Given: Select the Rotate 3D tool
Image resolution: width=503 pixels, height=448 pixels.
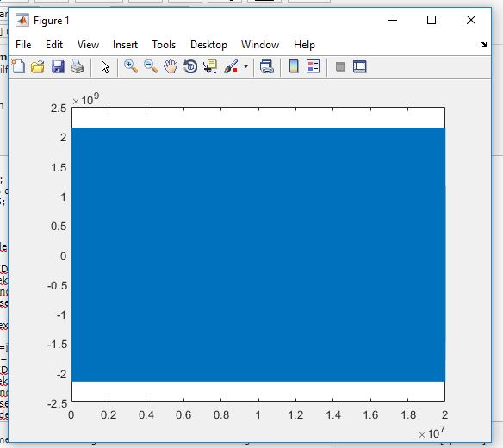Looking at the screenshot, I should [x=190, y=66].
